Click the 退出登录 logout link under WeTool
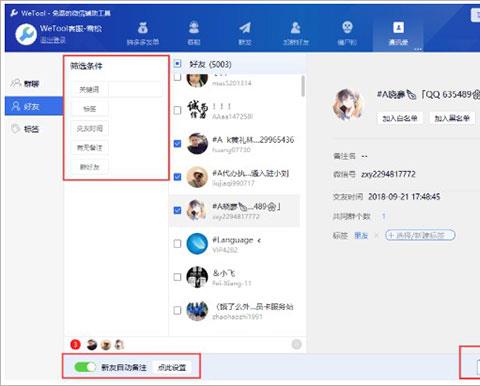This screenshot has height=386, width=480. pos(53,40)
